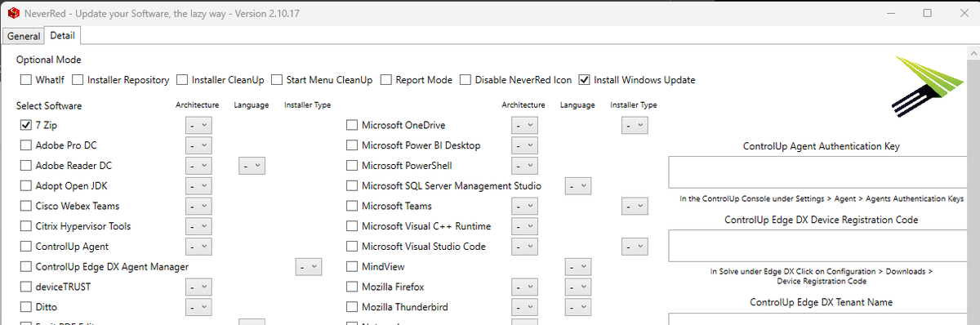Check the Microsoft PowerShell box
Viewport: 980px width, 325px height.
pos(352,166)
